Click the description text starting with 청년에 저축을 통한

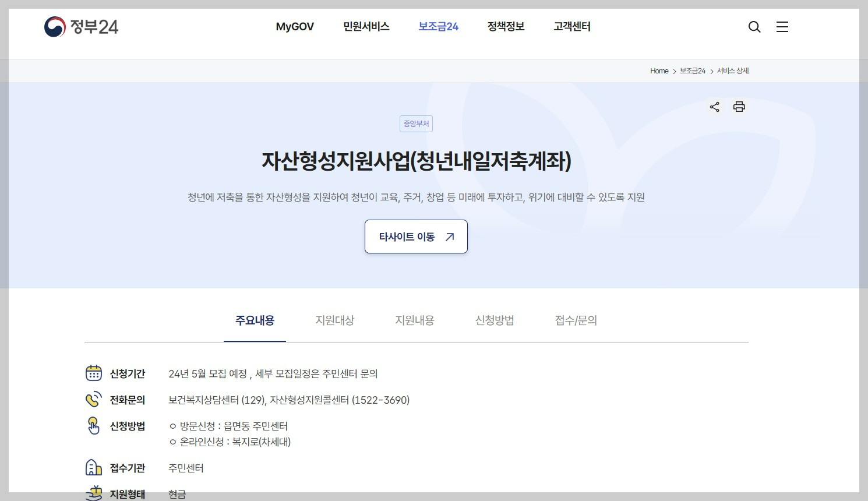tap(416, 197)
